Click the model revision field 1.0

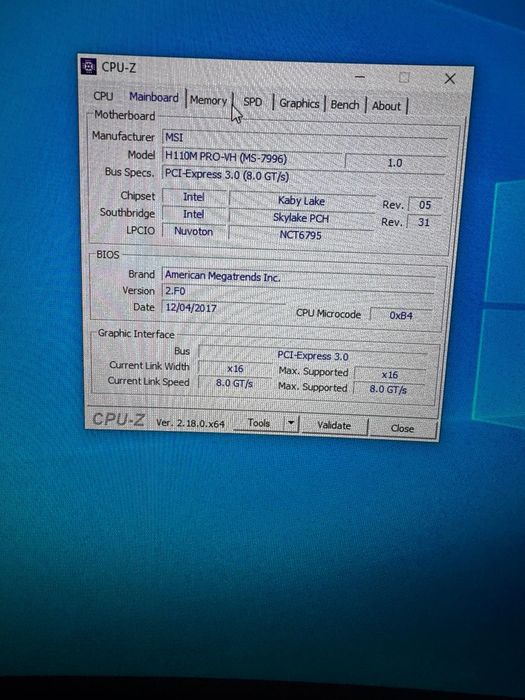point(395,162)
